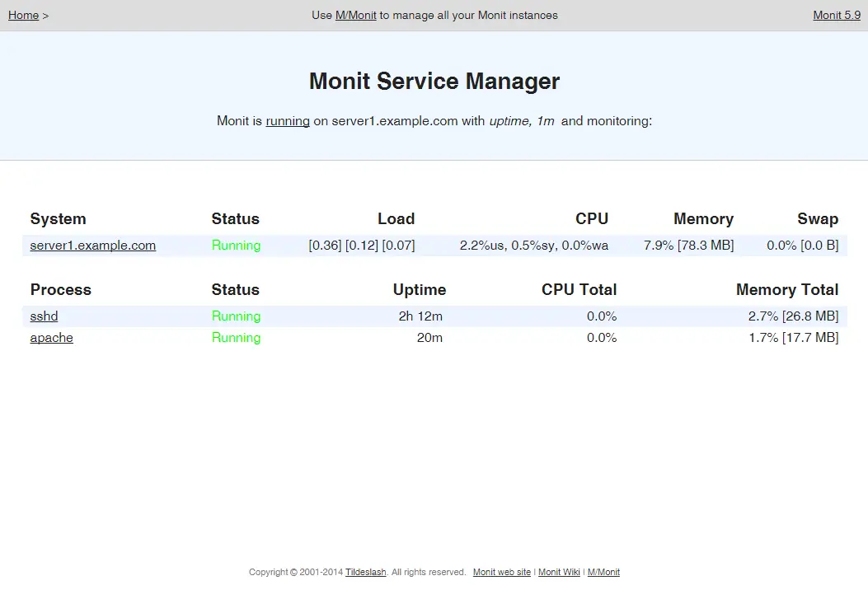Visit the Tildeslash footer link

coord(365,573)
